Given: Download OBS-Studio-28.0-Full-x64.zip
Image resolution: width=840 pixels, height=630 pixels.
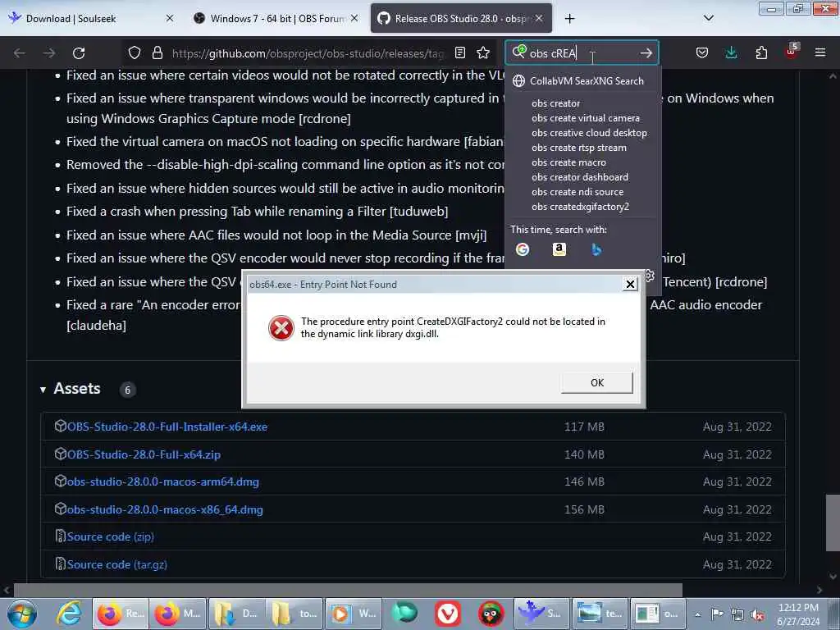Looking at the screenshot, I should (x=144, y=454).
